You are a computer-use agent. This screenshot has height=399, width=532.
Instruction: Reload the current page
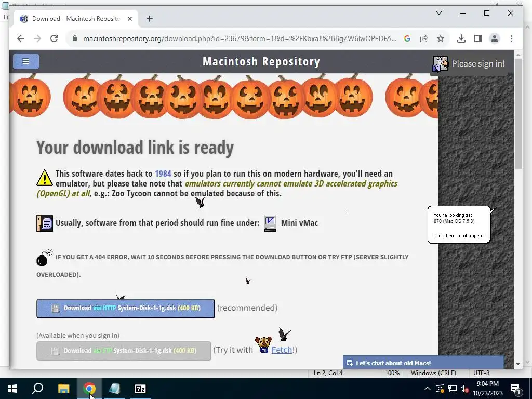(x=54, y=38)
